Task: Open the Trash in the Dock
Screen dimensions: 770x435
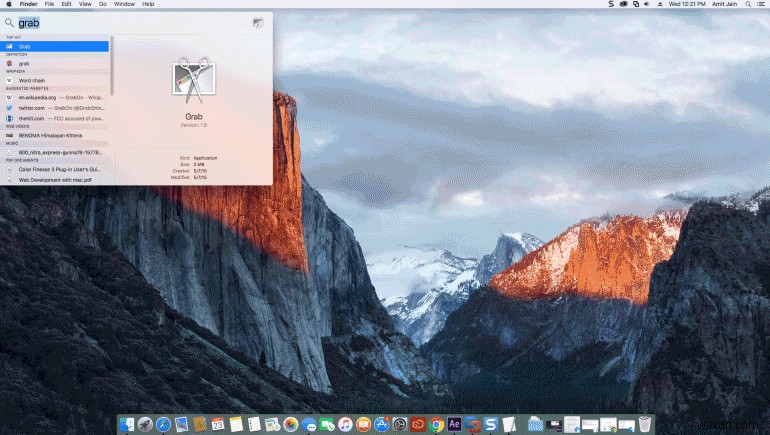Action: click(x=645, y=424)
